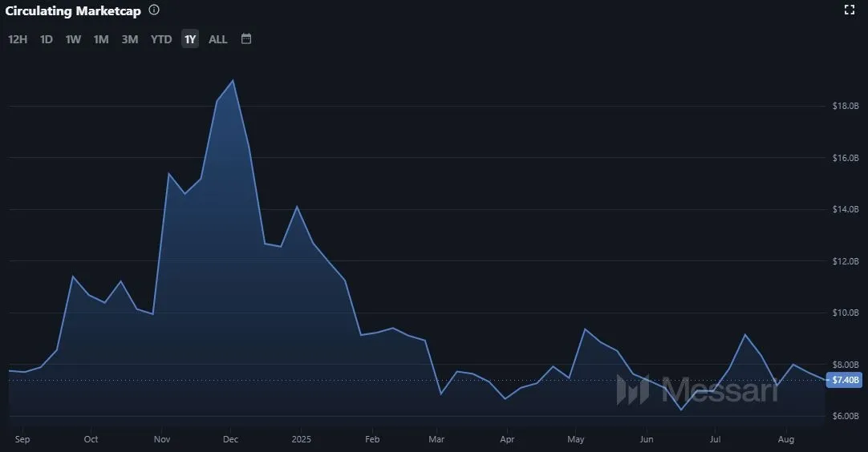Click the May x-axis label
868x452 pixels.
coord(576,439)
